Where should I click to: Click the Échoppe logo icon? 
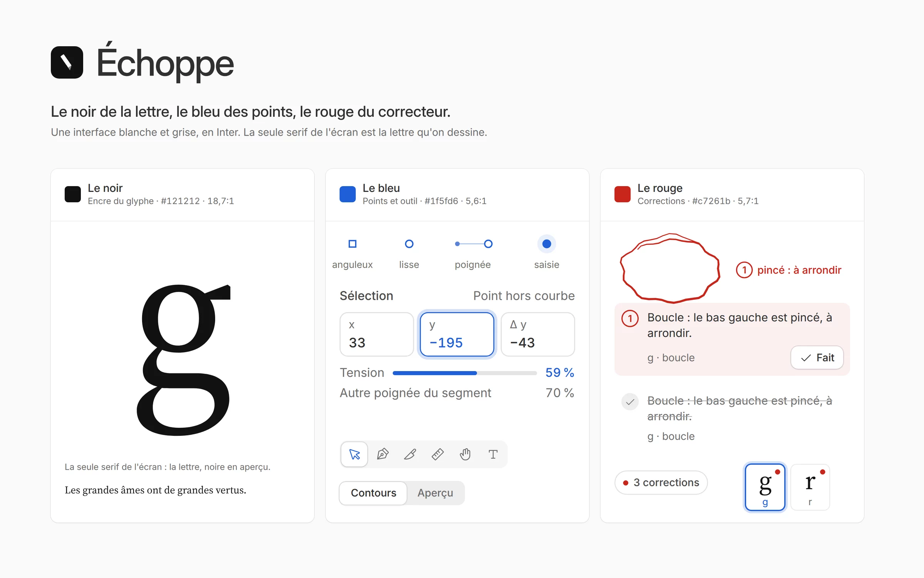pyautogui.click(x=67, y=62)
